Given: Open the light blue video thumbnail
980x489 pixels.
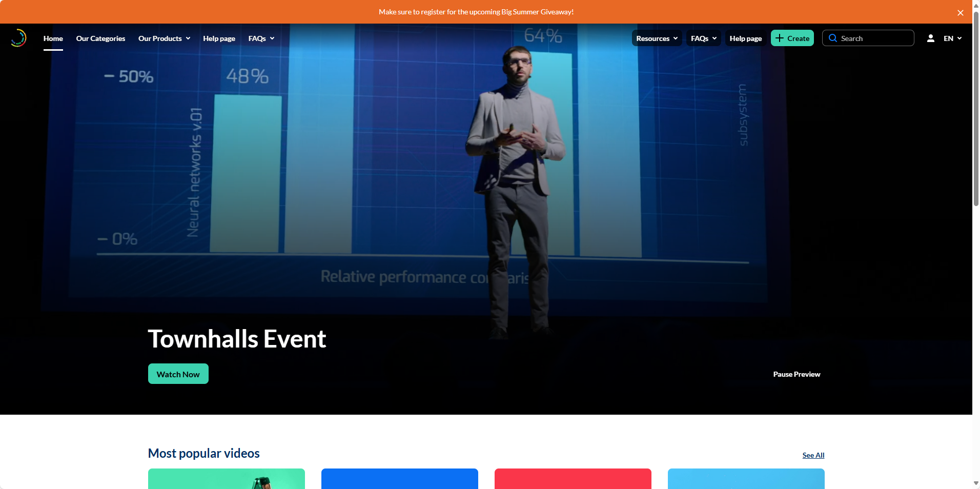Looking at the screenshot, I should point(746,479).
